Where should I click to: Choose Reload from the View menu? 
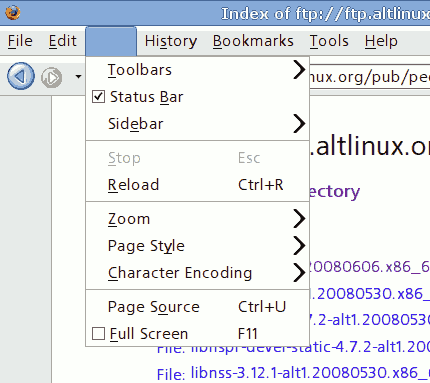coord(198,185)
